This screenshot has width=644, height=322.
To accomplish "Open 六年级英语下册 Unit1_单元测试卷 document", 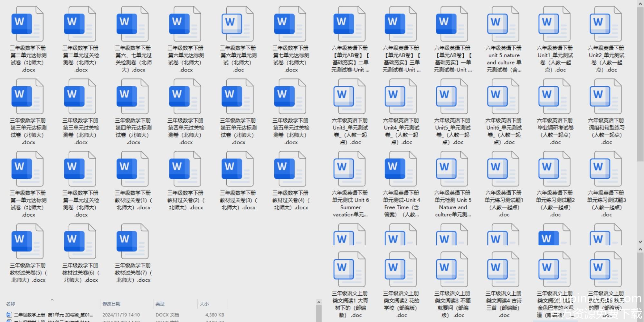I will click(x=554, y=24).
